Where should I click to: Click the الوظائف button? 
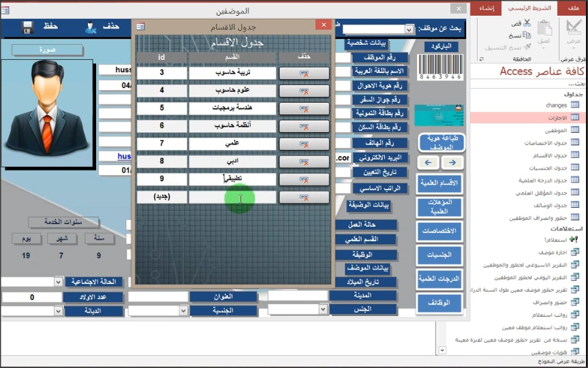(x=440, y=302)
